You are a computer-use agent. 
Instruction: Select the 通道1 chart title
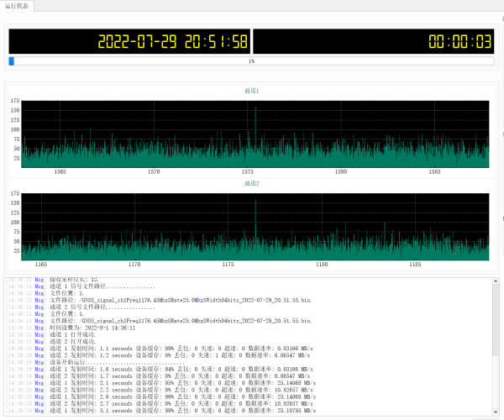coord(252,91)
